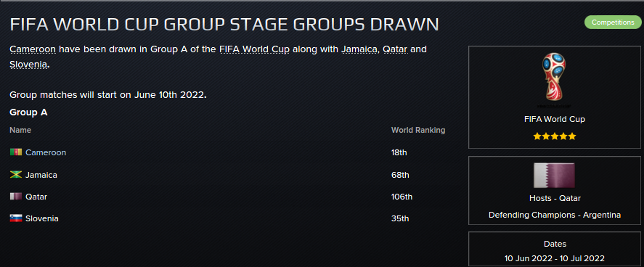This screenshot has height=267, width=644.
Task: Follow the Qatar link in the news paragraph
Action: 395,49
